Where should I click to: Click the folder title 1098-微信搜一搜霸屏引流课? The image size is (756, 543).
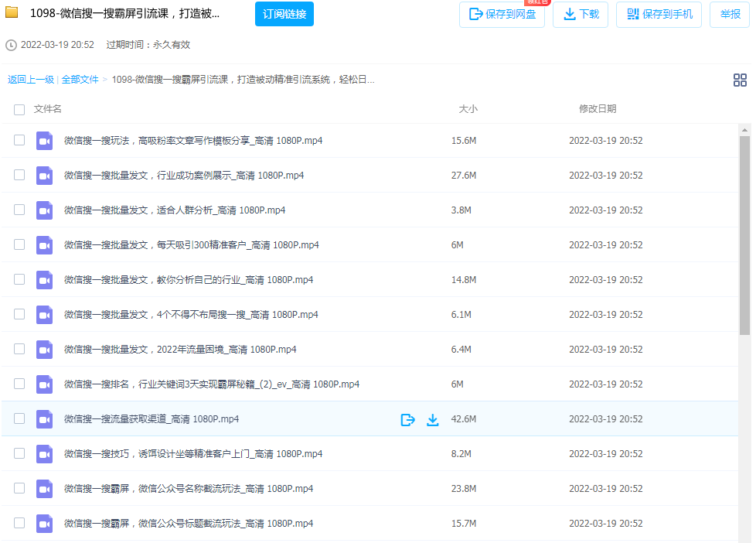pos(124,13)
